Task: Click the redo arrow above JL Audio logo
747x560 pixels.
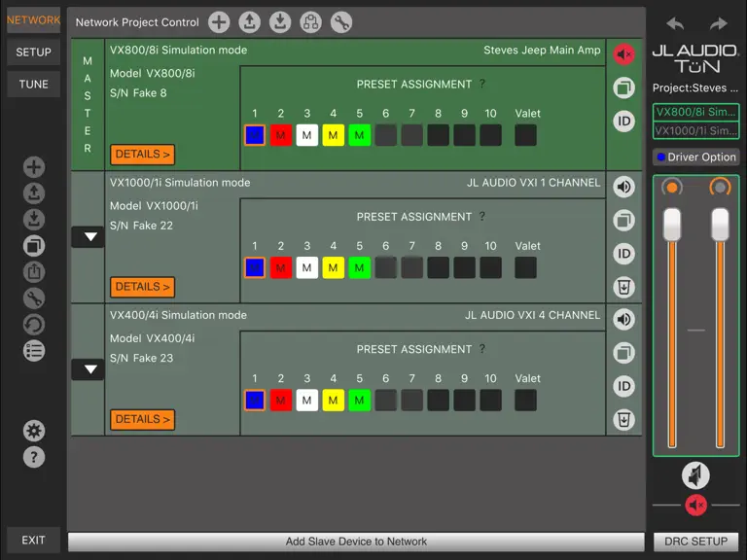Action: point(718,23)
